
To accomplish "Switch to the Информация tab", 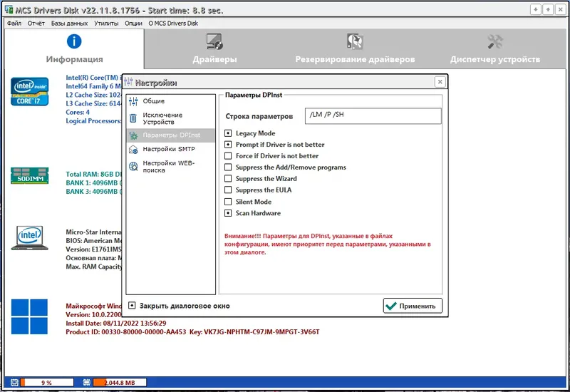I will [74, 48].
